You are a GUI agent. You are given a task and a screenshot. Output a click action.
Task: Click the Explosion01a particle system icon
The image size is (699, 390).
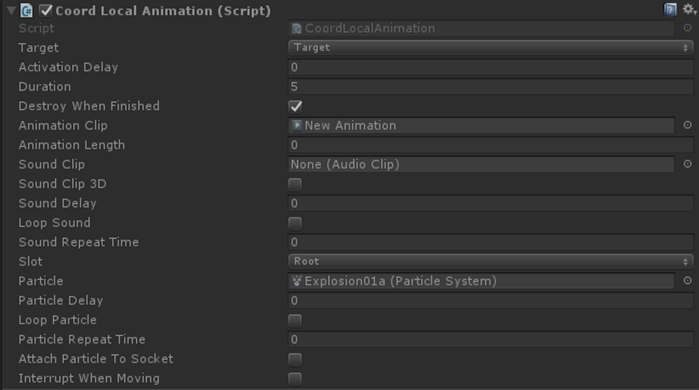tap(296, 281)
